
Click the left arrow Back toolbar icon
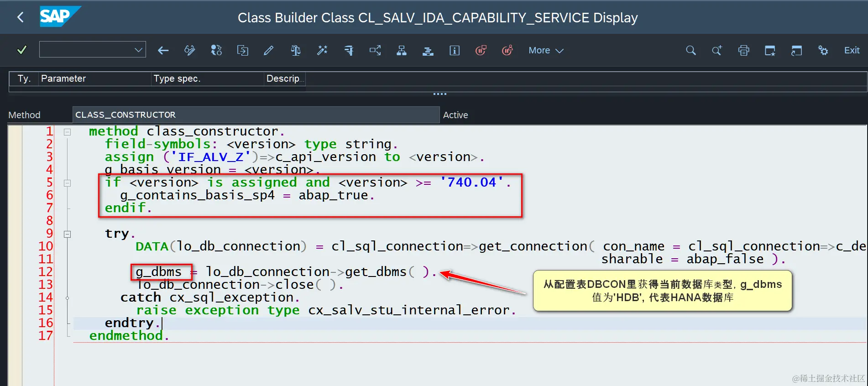pyautogui.click(x=163, y=50)
